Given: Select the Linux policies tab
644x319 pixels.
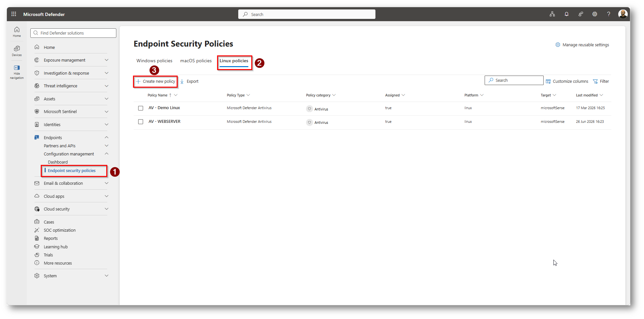Looking at the screenshot, I should point(234,61).
